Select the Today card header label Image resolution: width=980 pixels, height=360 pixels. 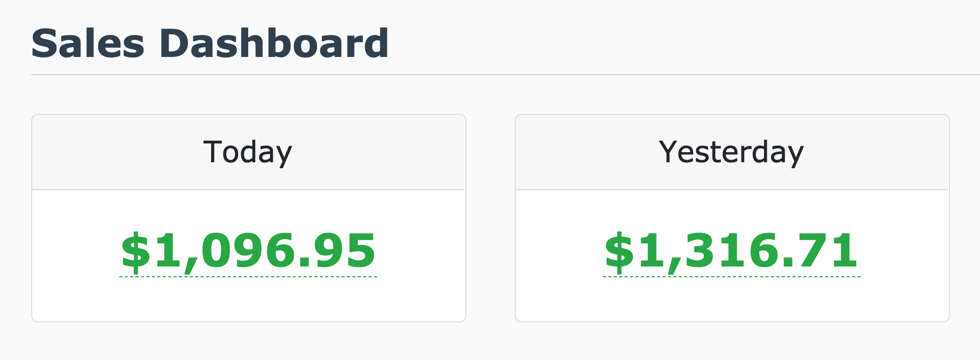[x=248, y=152]
